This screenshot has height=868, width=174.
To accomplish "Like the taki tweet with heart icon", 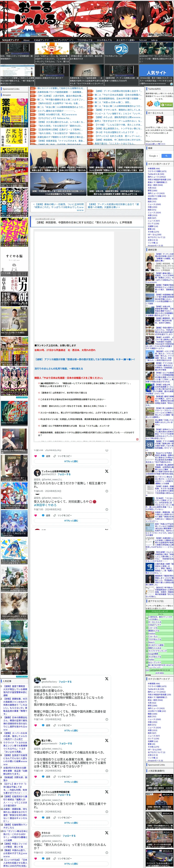I will click(35, 726).
